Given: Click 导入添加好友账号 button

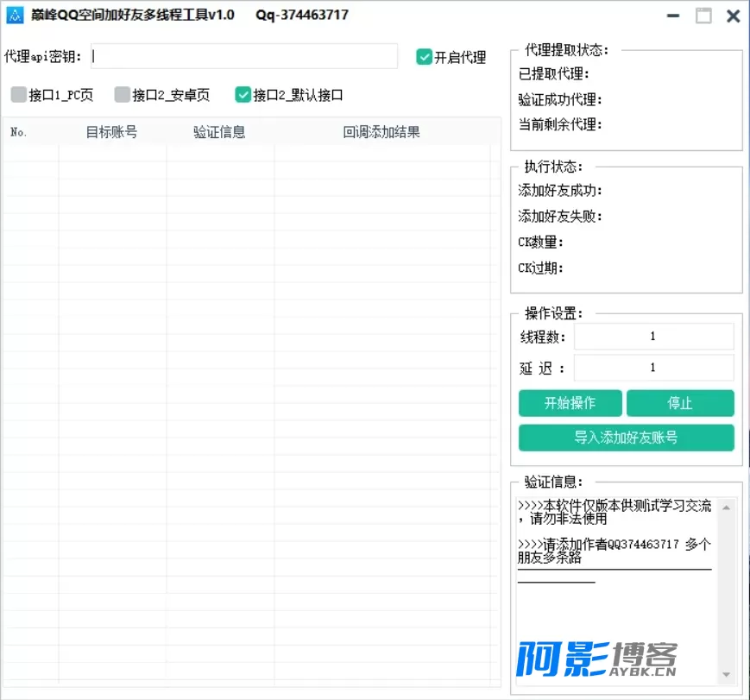Looking at the screenshot, I should pyautogui.click(x=626, y=438).
